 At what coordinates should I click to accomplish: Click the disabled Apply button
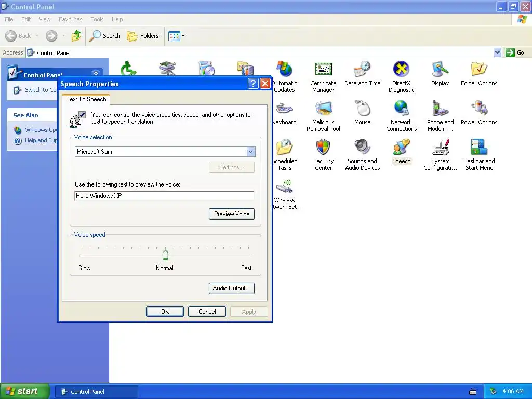pyautogui.click(x=249, y=312)
